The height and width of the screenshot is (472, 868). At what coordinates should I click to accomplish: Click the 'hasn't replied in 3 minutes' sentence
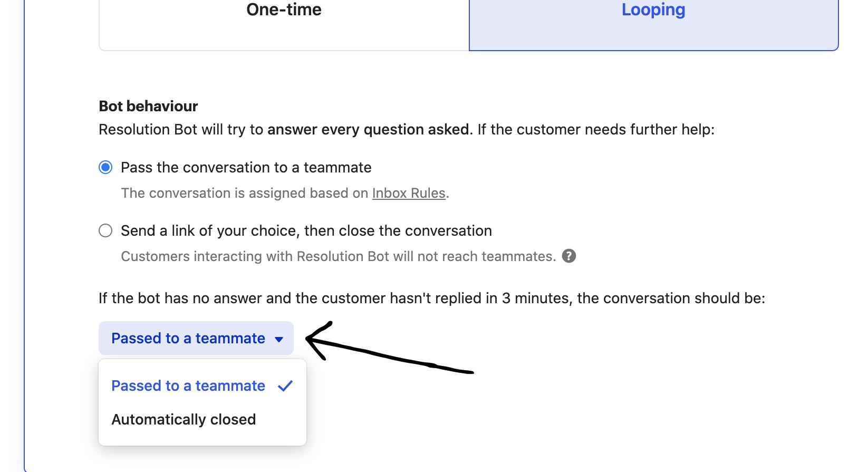coord(431,298)
